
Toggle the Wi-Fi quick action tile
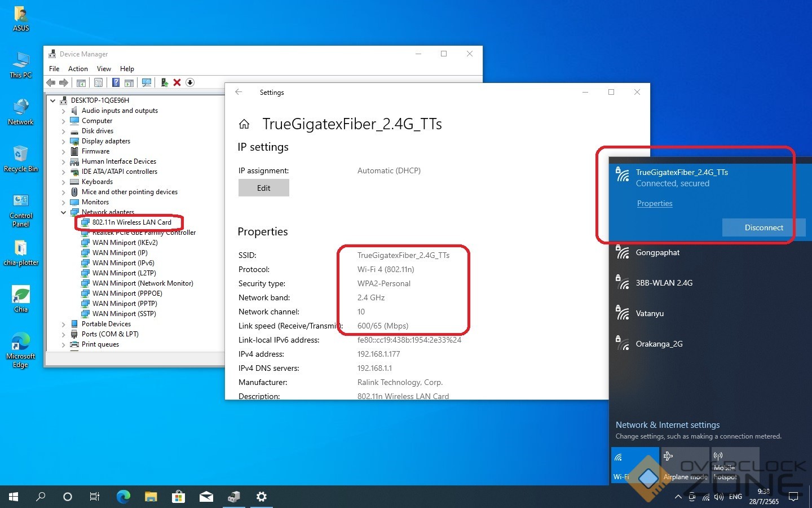(635, 465)
